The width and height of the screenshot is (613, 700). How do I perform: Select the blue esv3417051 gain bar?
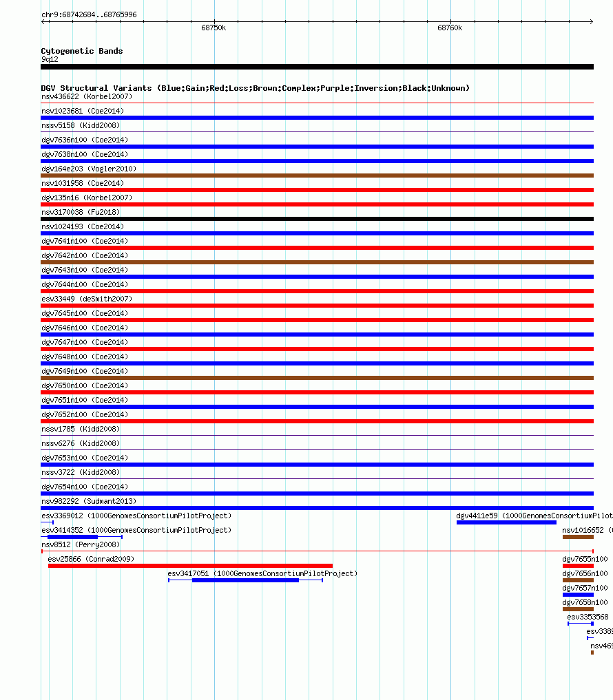[x=245, y=580]
